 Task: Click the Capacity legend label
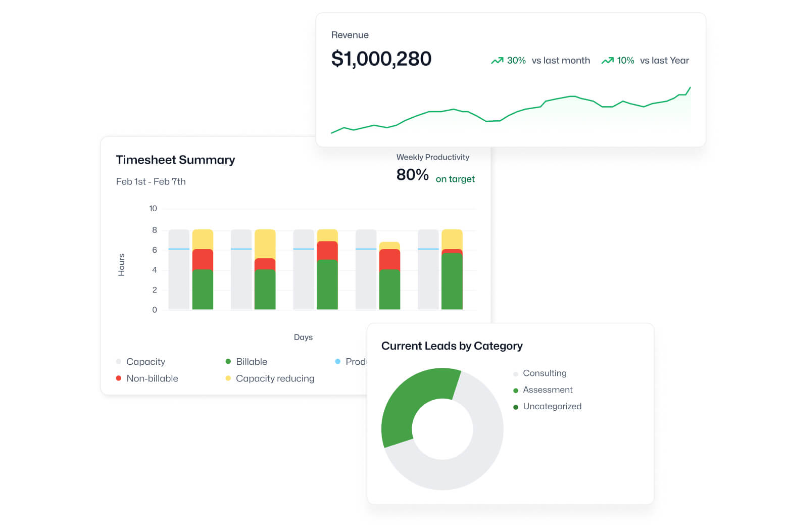click(145, 362)
